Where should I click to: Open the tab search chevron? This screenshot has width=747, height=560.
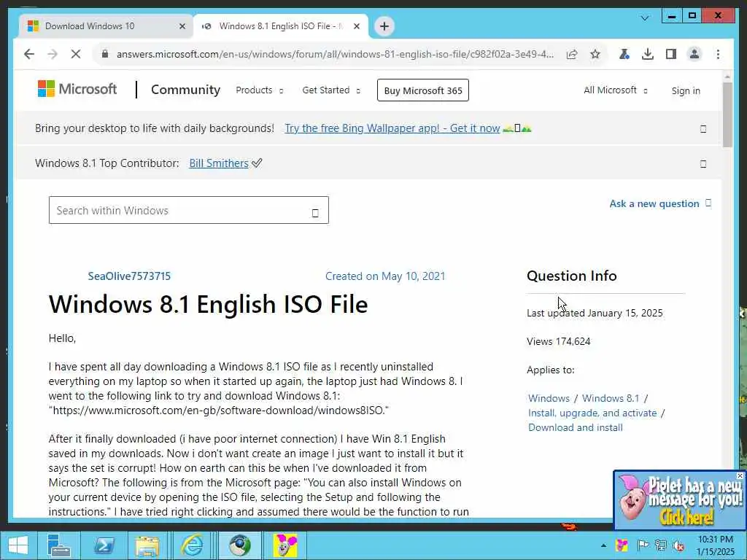tap(645, 18)
